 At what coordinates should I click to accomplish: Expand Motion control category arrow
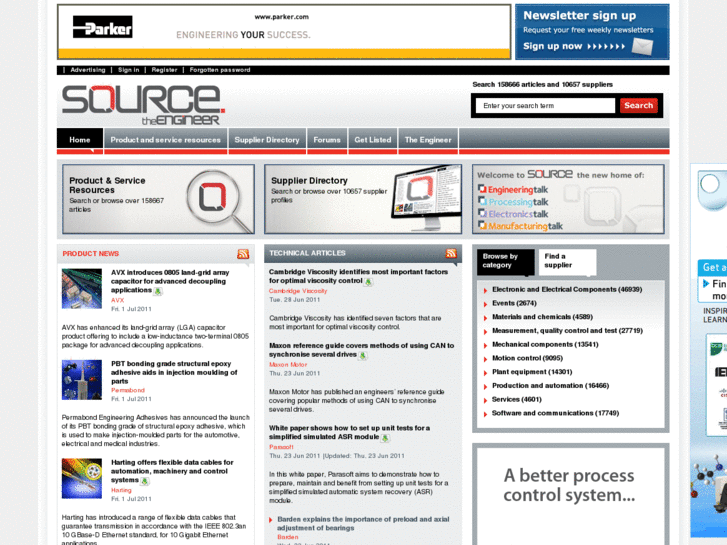coord(485,359)
